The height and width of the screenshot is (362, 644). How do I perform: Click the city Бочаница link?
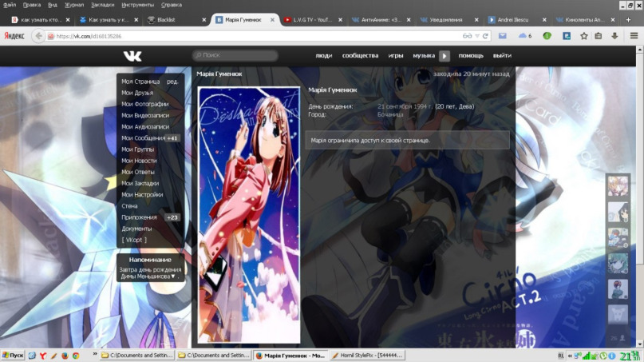tap(390, 115)
